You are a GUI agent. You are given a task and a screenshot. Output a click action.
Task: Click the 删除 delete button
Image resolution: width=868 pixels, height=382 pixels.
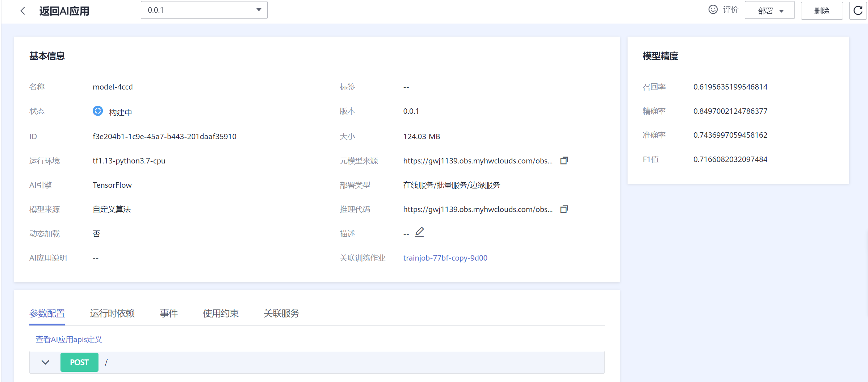coord(822,11)
